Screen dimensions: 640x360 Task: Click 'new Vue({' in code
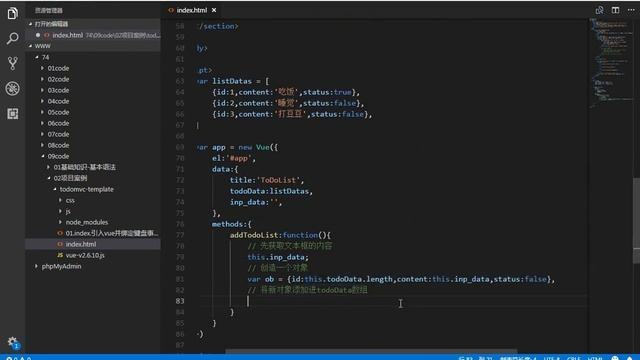pyautogui.click(x=258, y=147)
